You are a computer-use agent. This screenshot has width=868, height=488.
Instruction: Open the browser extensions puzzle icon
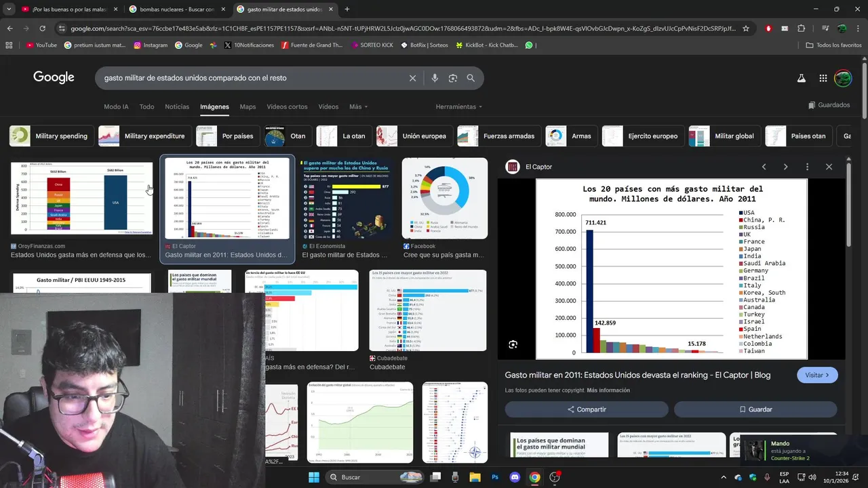click(x=802, y=28)
